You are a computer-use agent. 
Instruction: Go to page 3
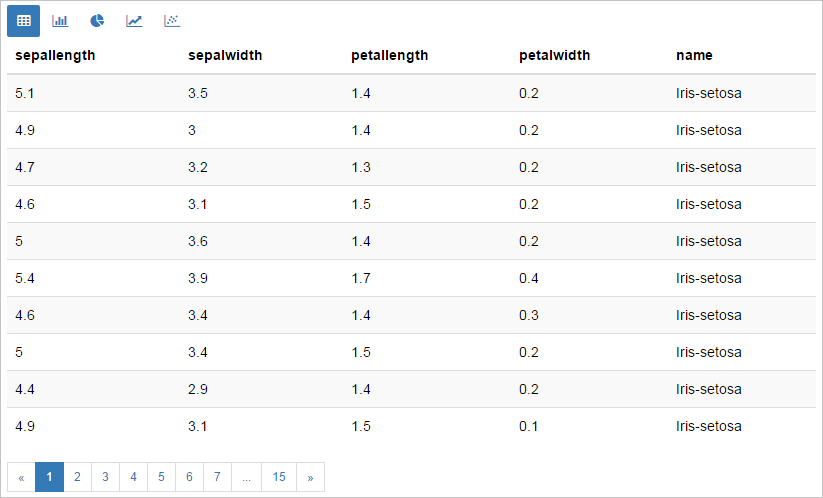click(105, 477)
